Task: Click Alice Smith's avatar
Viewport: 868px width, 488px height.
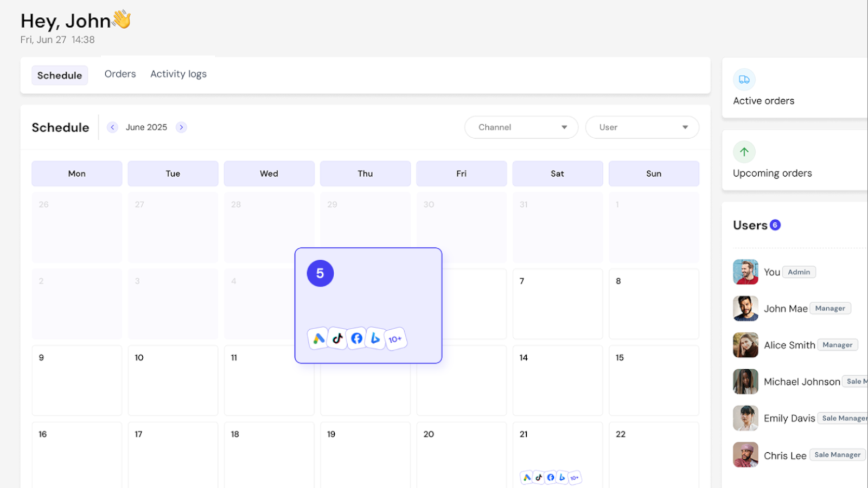Action: coord(745,345)
